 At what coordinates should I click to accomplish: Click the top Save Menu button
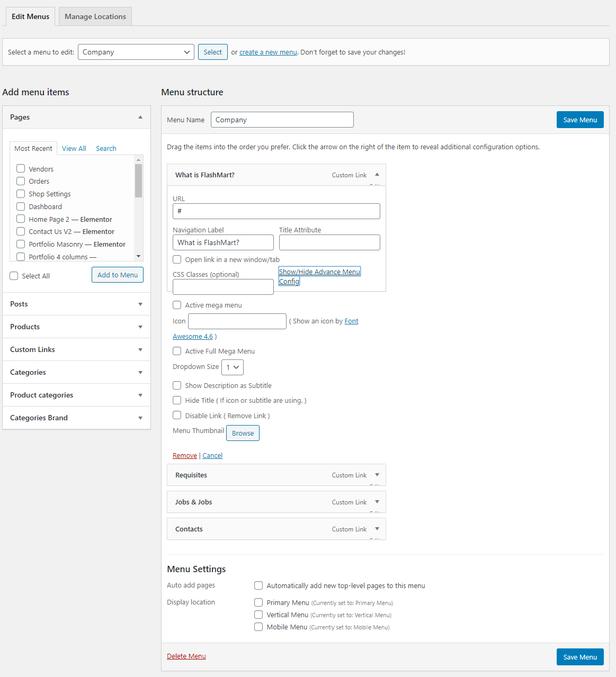point(580,120)
